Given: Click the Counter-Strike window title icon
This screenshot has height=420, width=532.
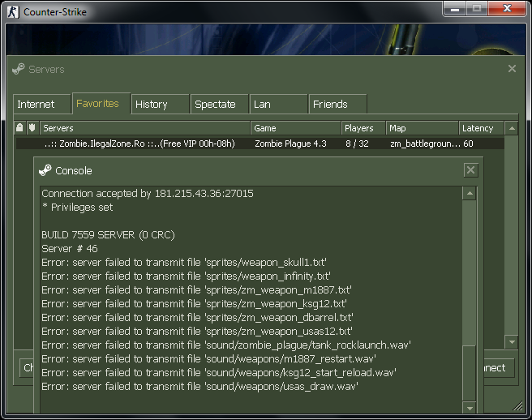Looking at the screenshot, I should (13, 12).
